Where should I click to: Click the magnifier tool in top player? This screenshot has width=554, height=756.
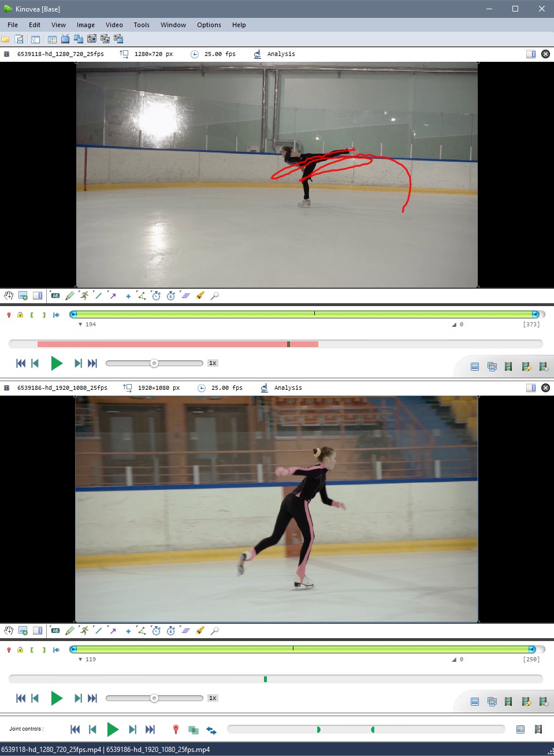(214, 296)
